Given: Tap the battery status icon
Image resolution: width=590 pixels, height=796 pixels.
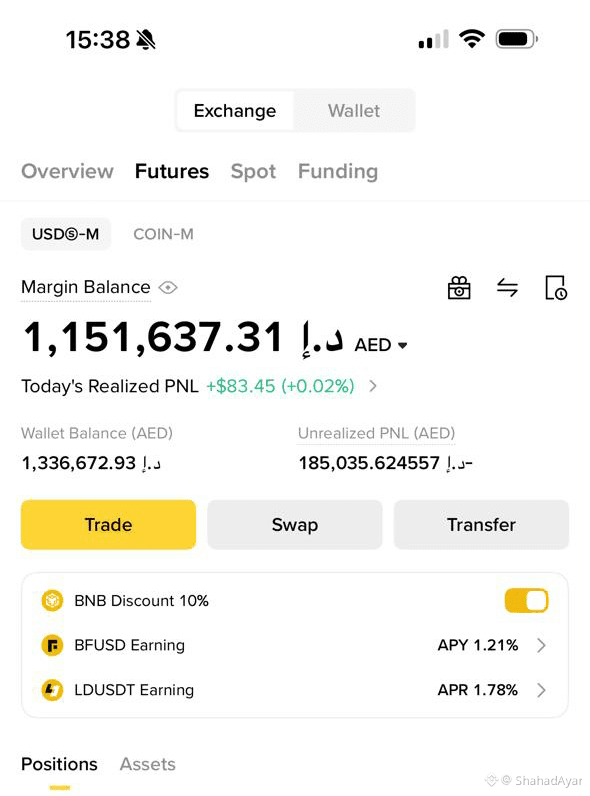Looking at the screenshot, I should [x=516, y=39].
